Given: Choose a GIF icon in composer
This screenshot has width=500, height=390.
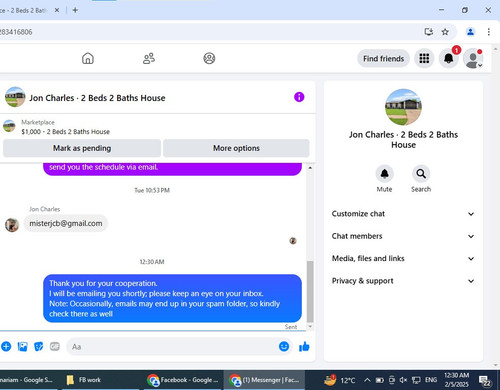Looking at the screenshot, I should [55, 347].
